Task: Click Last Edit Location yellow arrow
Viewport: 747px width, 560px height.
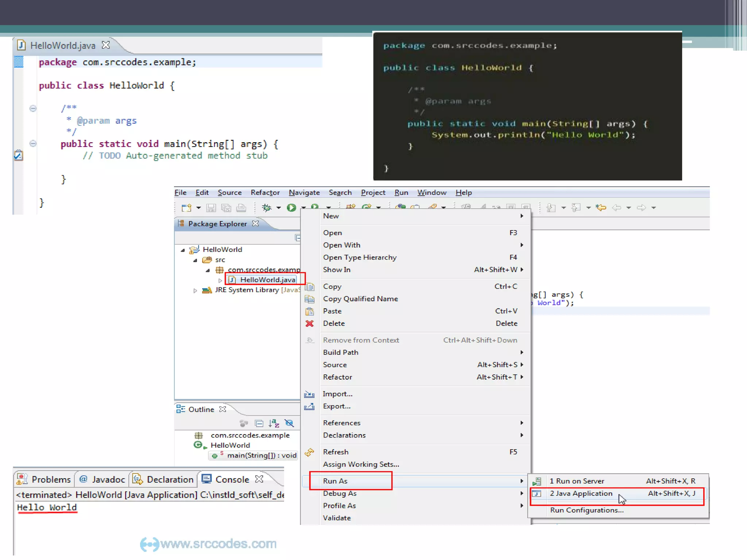Action: coord(601,208)
